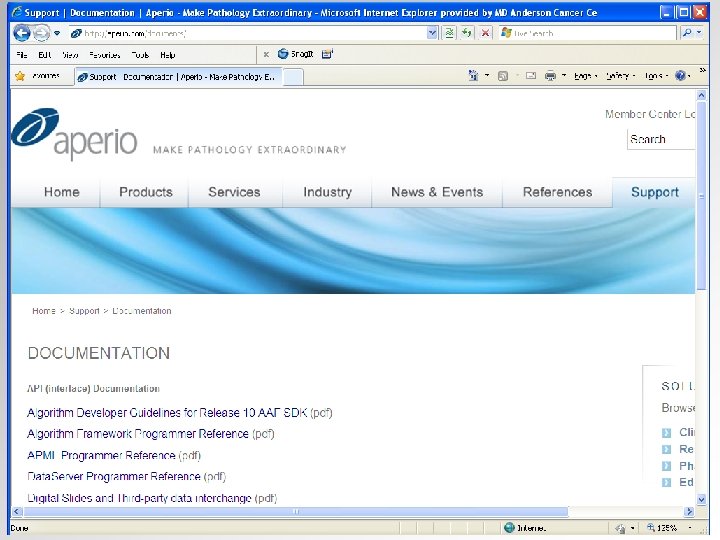Click the vertical scrollbar up arrow
The image size is (720, 540).
[701, 95]
